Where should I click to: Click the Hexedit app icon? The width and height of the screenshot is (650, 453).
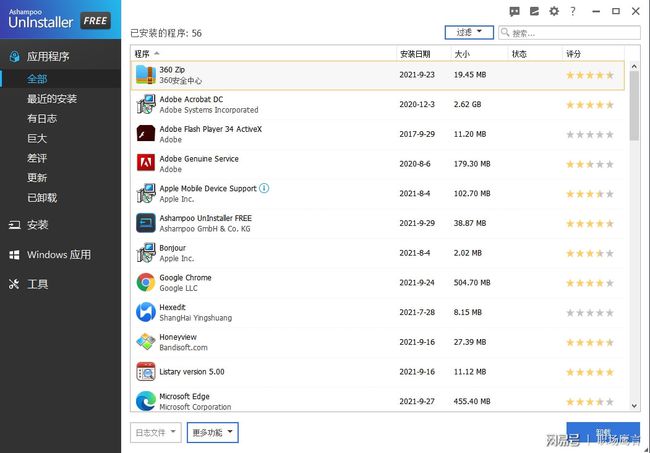[x=146, y=312]
